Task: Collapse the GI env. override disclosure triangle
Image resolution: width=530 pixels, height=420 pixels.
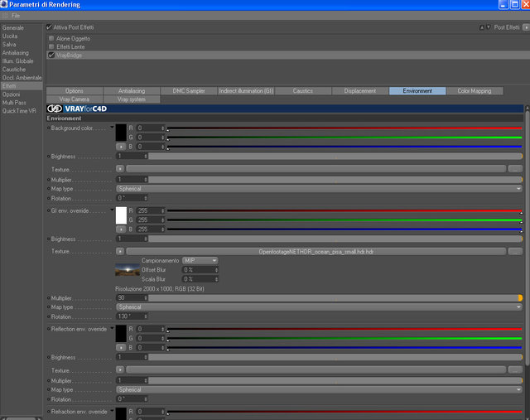Action: click(x=112, y=210)
